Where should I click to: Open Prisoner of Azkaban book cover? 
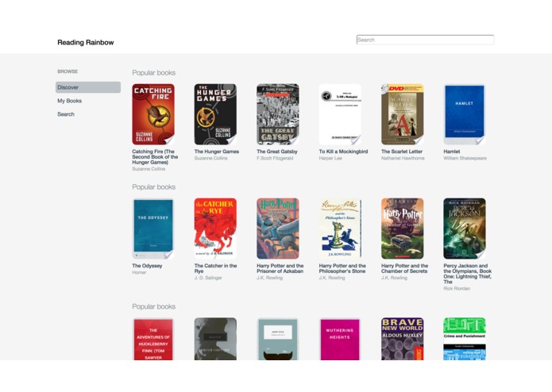pyautogui.click(x=278, y=229)
